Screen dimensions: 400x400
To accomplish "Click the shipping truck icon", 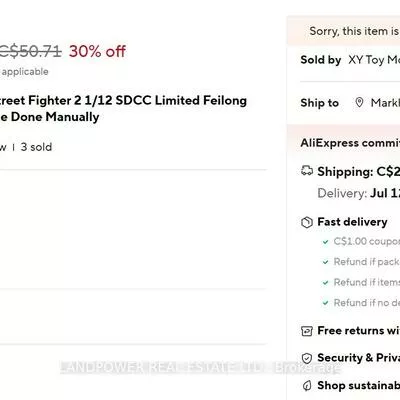I will [x=307, y=171].
